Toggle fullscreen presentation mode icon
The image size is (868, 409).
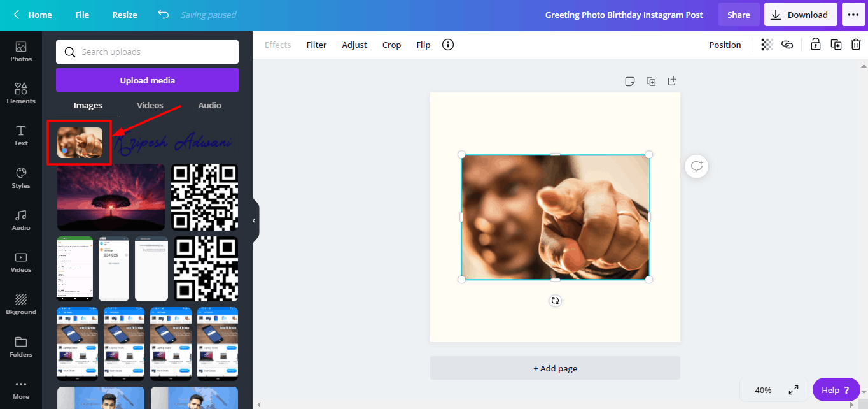[794, 390]
